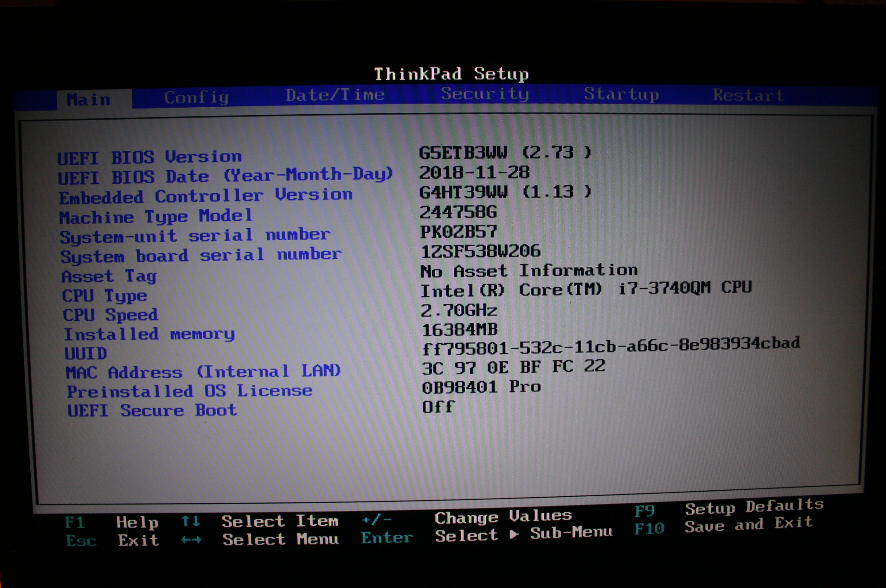This screenshot has height=588, width=886.
Task: Click the UUID value ff795801-532c-11cb
Action: pyautogui.click(x=611, y=345)
